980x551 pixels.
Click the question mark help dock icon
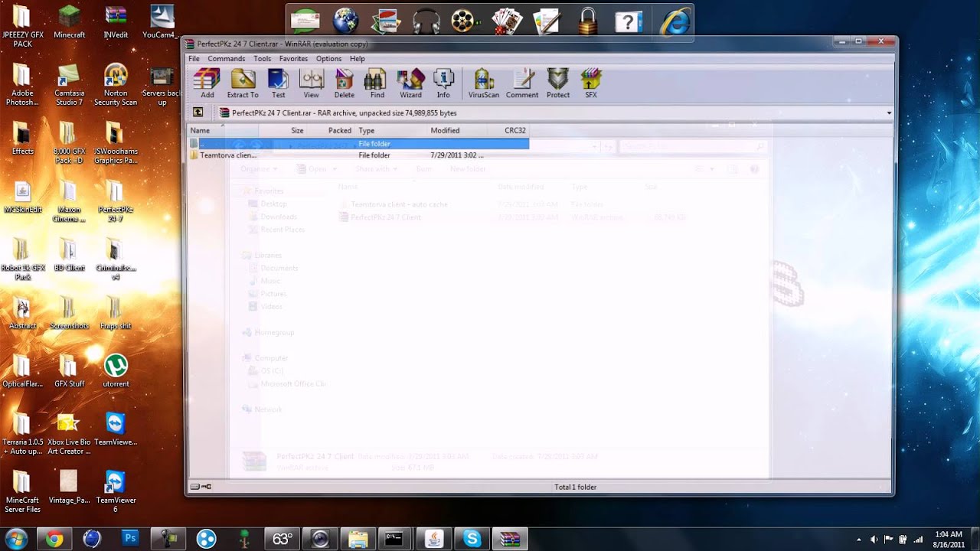click(x=628, y=21)
